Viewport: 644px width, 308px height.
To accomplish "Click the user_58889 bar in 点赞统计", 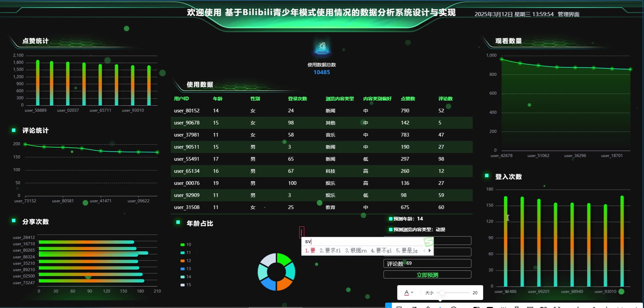I will tap(38, 83).
